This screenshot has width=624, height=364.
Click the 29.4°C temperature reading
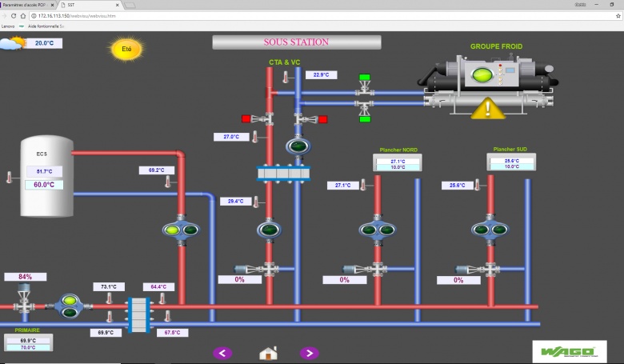coord(236,202)
